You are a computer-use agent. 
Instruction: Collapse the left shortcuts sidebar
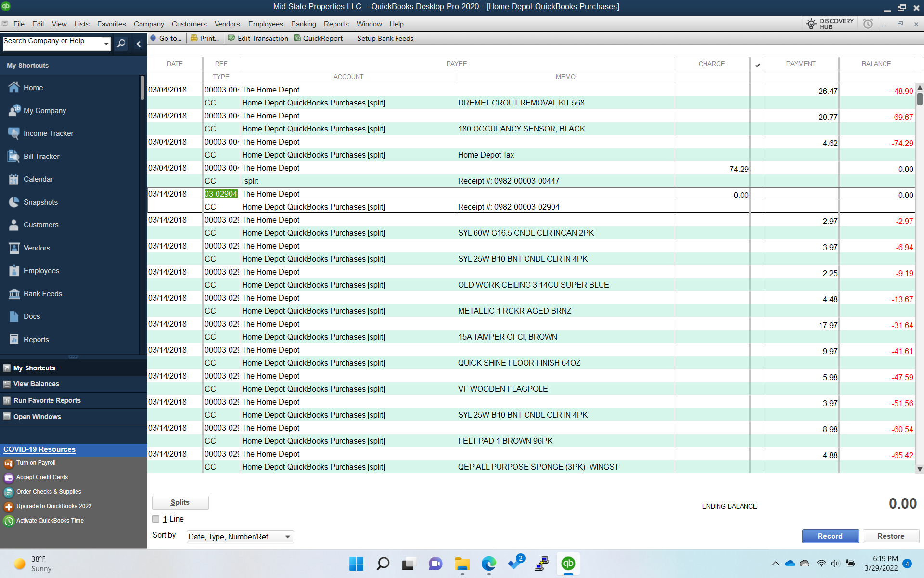click(139, 44)
